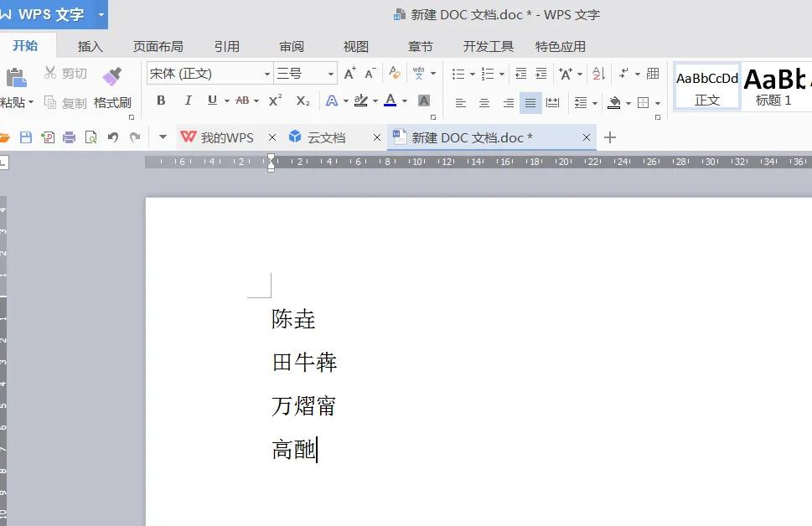Open numbered list style dropdown
The image size is (812, 526).
coord(501,74)
